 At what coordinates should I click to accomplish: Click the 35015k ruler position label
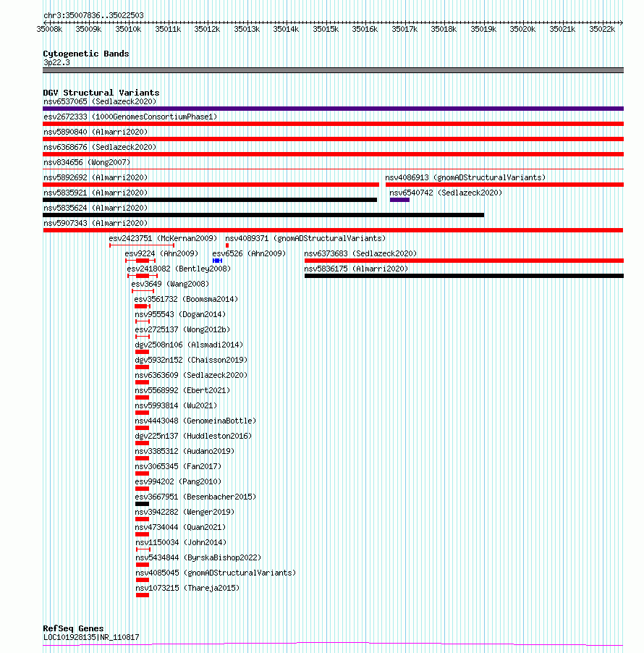(326, 29)
